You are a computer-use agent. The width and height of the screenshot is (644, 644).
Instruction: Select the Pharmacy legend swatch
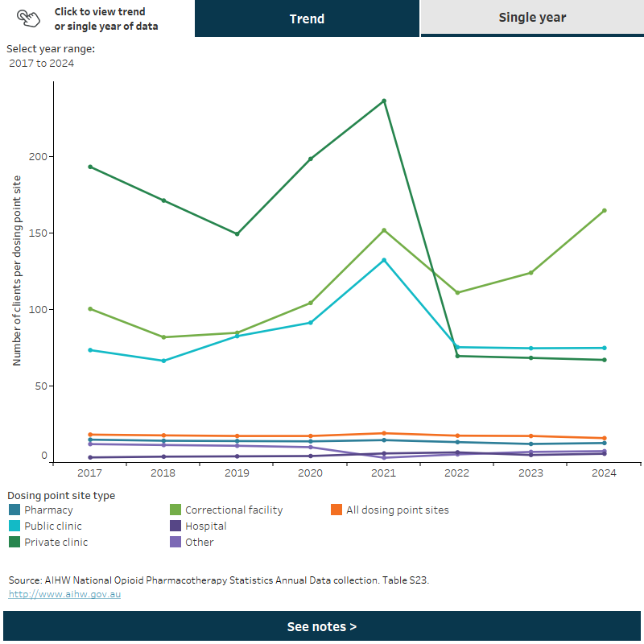[14, 510]
